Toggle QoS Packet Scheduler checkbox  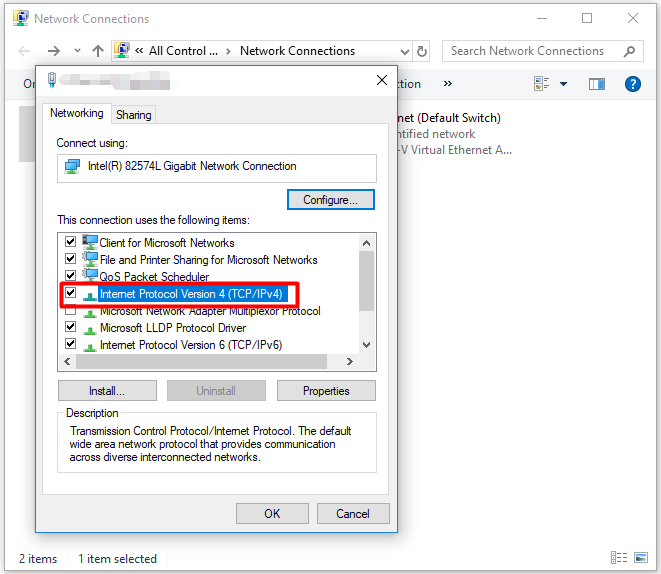pos(70,276)
